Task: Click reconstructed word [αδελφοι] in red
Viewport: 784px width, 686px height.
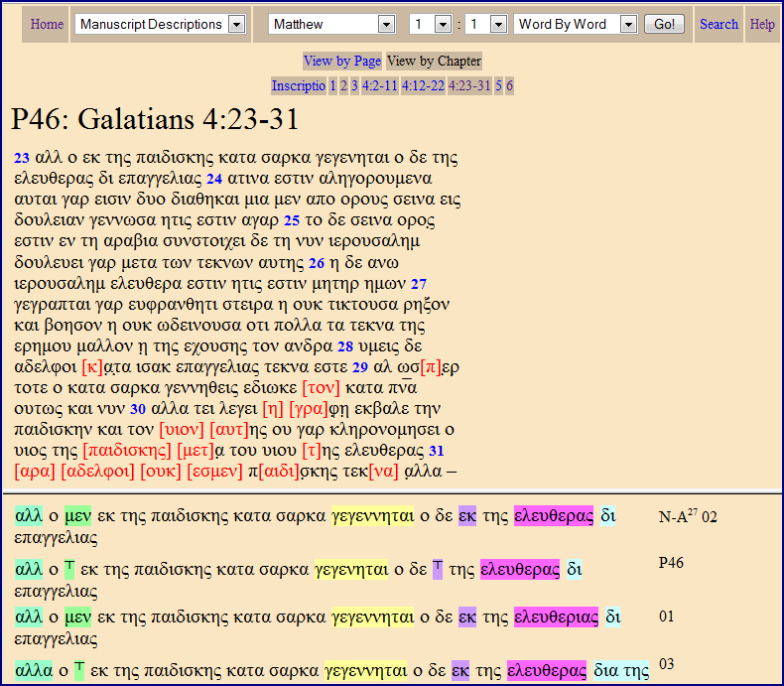Action: [x=97, y=472]
